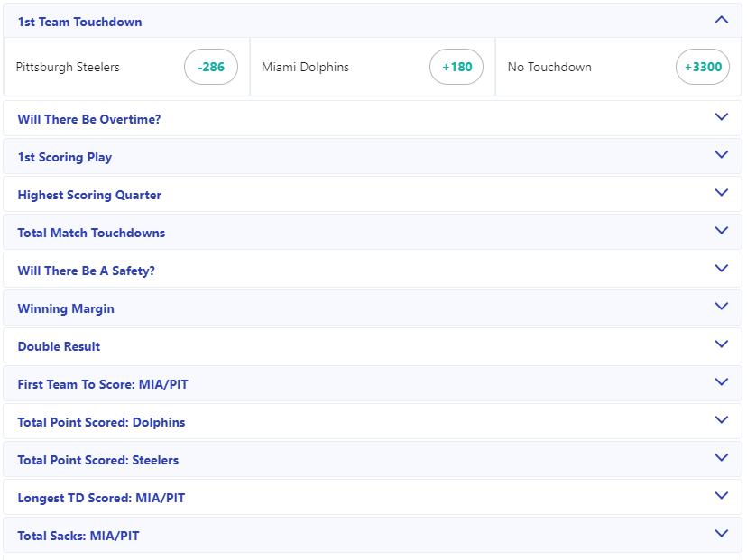
Task: Click the Double Result heading
Action: (x=59, y=346)
